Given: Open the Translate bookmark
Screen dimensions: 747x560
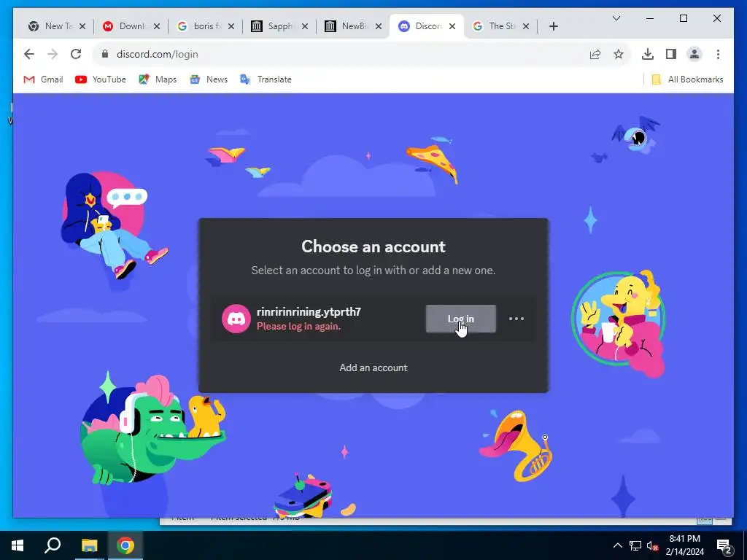Looking at the screenshot, I should [266, 79].
